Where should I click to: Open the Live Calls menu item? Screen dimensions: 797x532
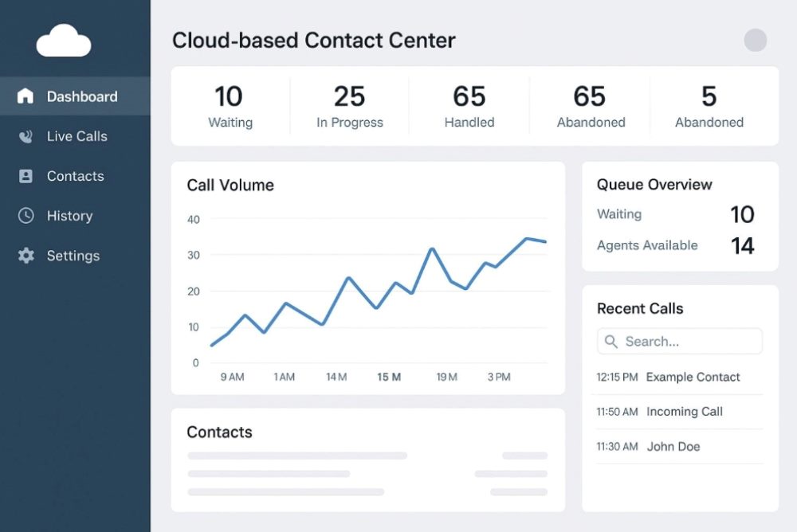pos(77,136)
